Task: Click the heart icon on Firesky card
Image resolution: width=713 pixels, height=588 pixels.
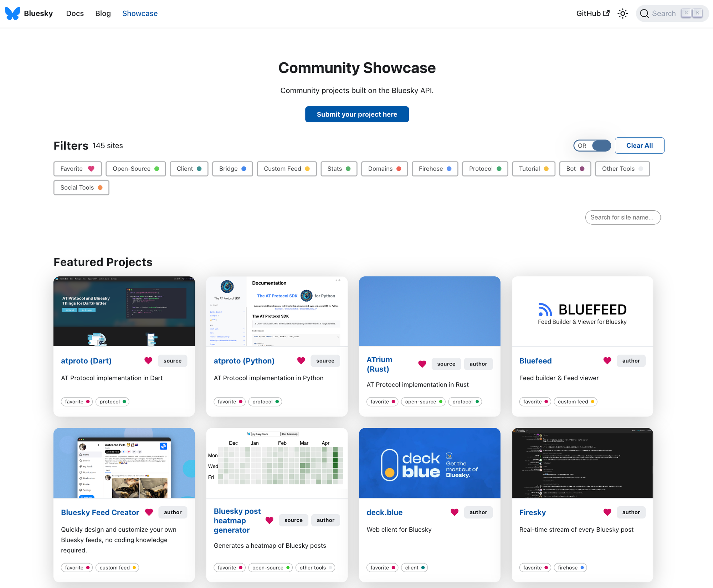Action: [x=607, y=512]
